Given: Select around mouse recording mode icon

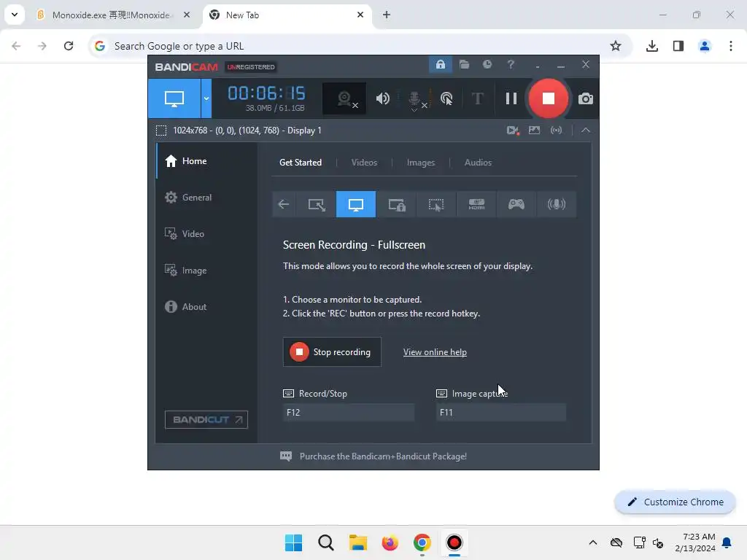Looking at the screenshot, I should (436, 204).
